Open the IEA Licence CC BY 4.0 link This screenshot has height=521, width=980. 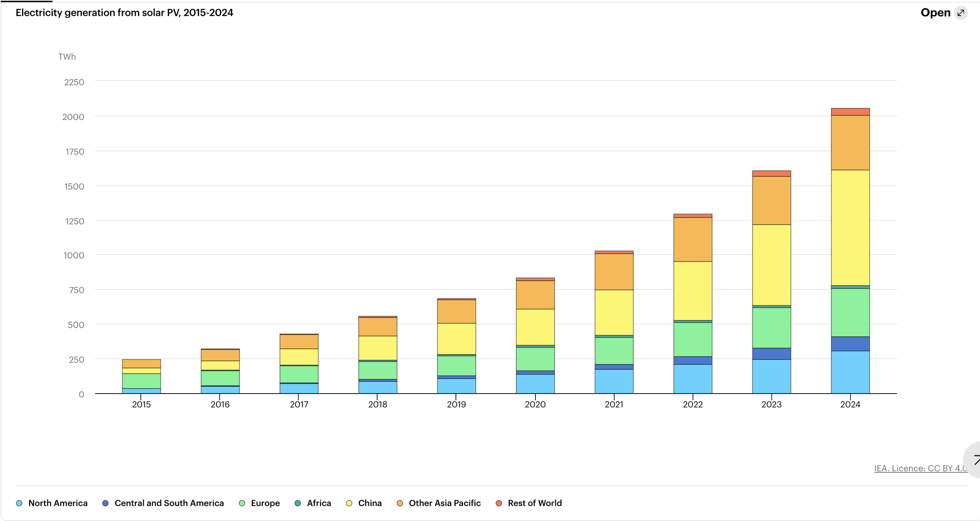click(920, 468)
